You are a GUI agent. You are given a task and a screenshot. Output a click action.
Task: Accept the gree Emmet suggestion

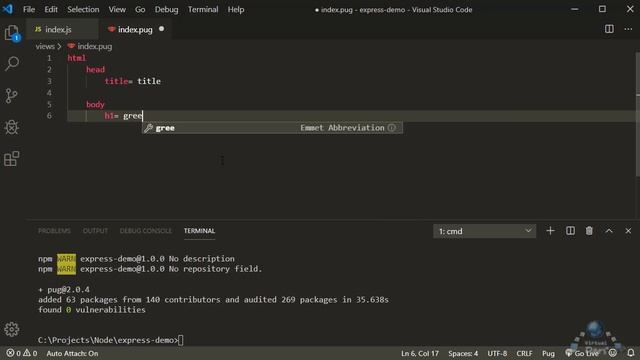pyautogui.click(x=272, y=128)
